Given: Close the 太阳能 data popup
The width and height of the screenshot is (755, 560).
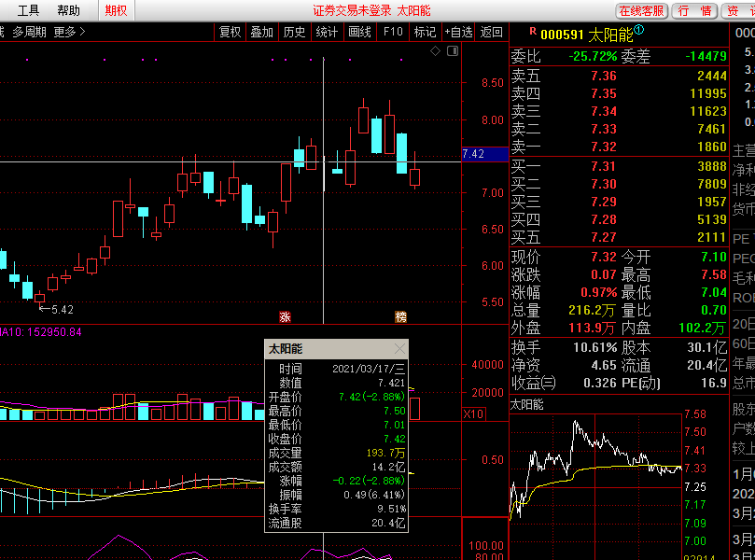Looking at the screenshot, I should [399, 349].
